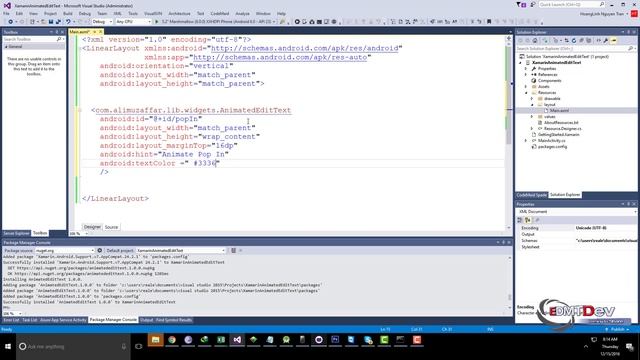
Task: Click the feedback icon beside Quick Launch
Action: coord(532,4)
